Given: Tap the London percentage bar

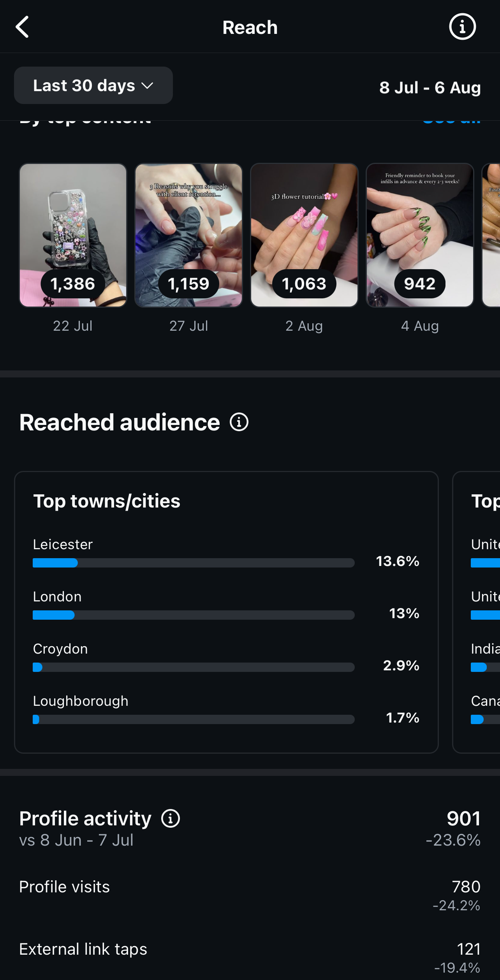Looking at the screenshot, I should tap(194, 615).
